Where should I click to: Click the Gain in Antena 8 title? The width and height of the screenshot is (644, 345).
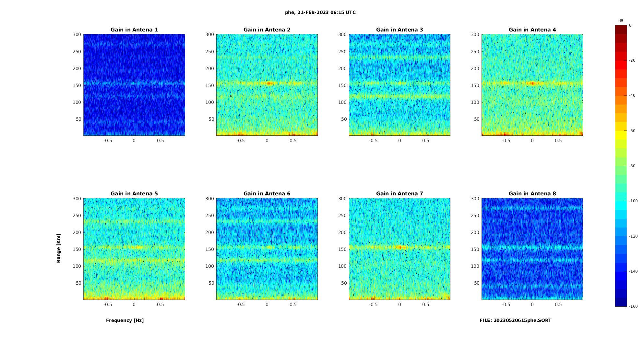coord(532,193)
